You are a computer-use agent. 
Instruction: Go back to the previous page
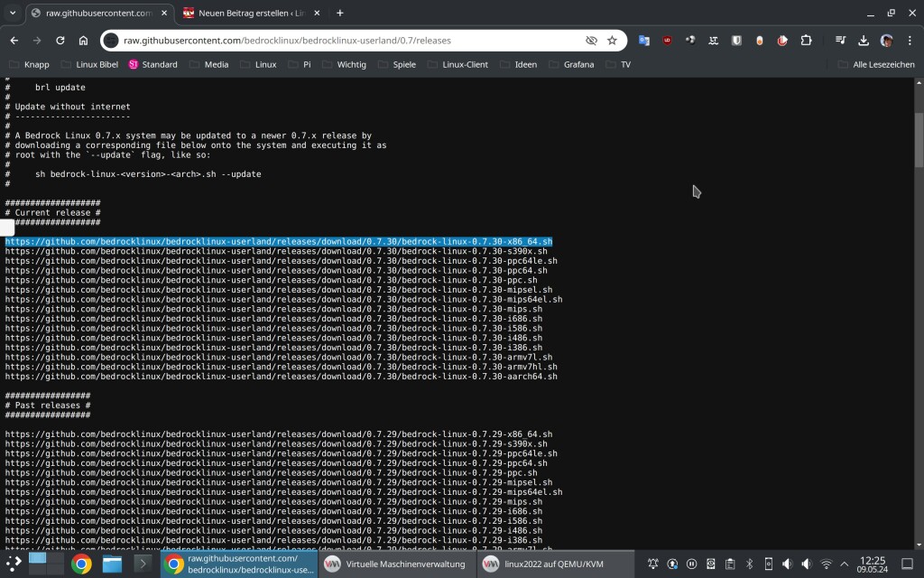click(x=14, y=40)
